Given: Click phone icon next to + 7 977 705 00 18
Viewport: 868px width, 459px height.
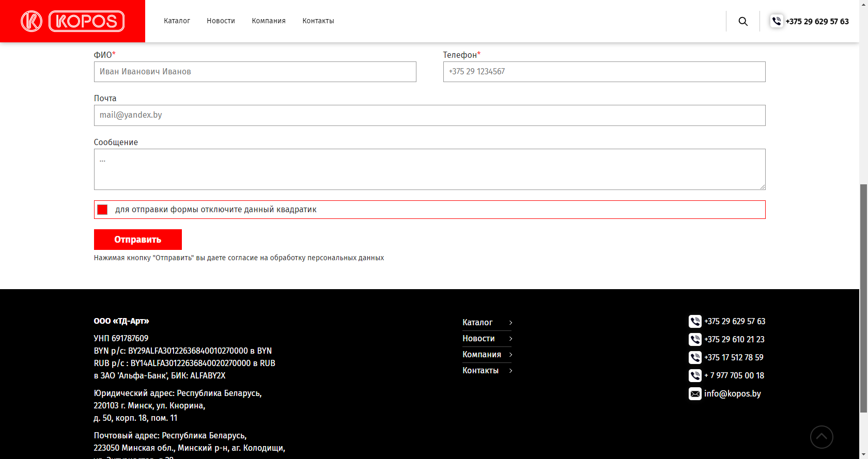Looking at the screenshot, I should pyautogui.click(x=695, y=376).
